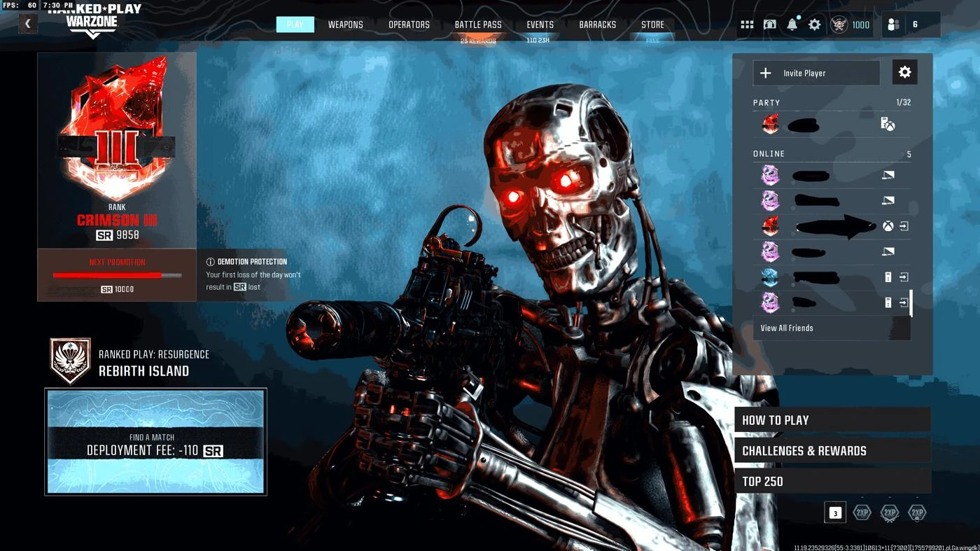This screenshot has width=980, height=551.
Task: Open HOW TO PLAY
Action: pyautogui.click(x=833, y=420)
